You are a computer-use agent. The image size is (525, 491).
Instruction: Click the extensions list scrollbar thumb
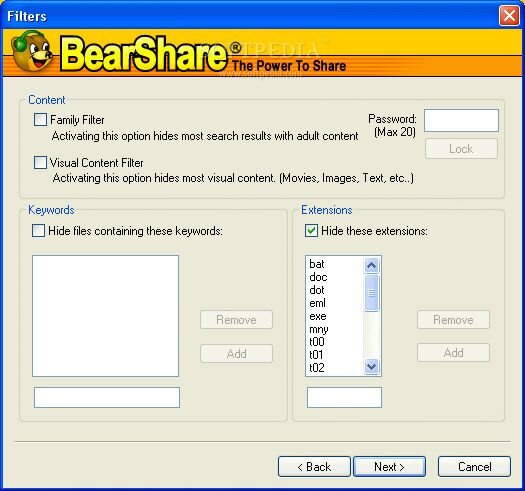[371, 293]
